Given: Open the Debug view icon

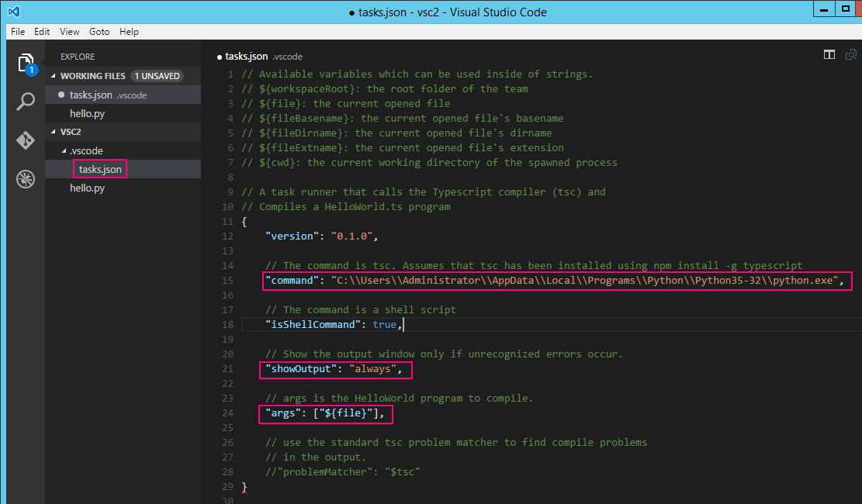Looking at the screenshot, I should [x=26, y=179].
